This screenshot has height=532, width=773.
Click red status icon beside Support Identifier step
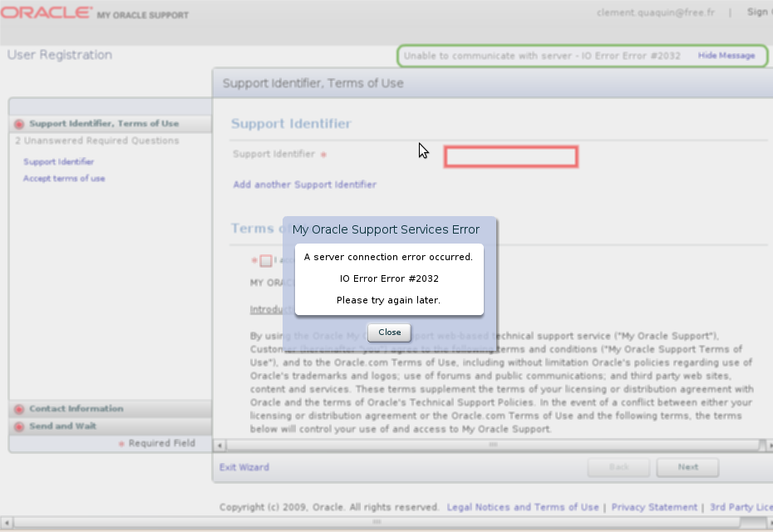point(19,124)
